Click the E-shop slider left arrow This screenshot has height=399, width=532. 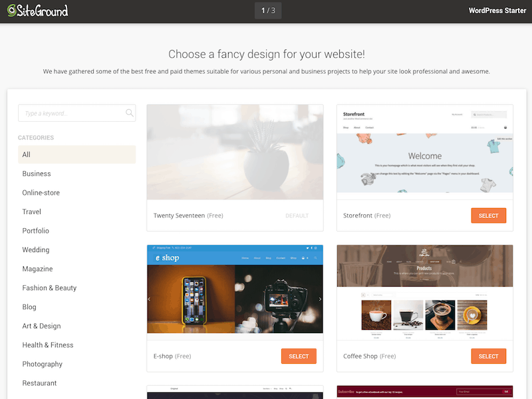point(149,299)
